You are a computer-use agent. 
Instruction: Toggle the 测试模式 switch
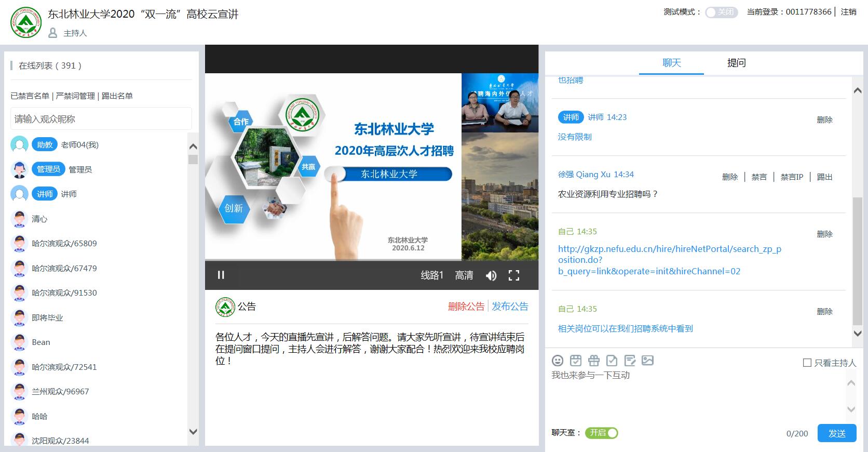click(x=721, y=12)
